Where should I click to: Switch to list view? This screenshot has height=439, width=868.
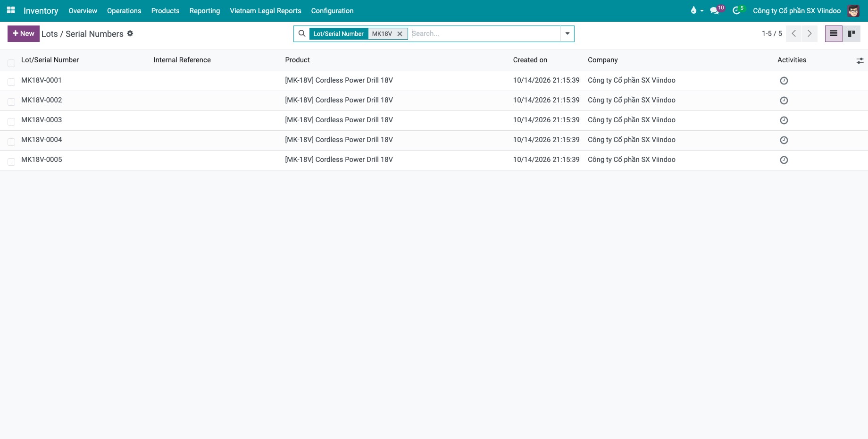pos(834,34)
